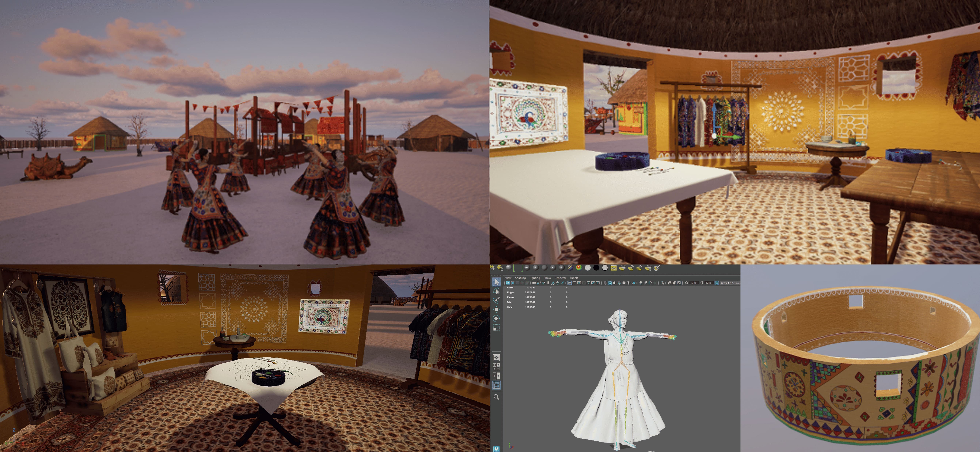This screenshot has height=452, width=980.
Task: Toggle Smooth Shade All cube button
Action: click(x=610, y=283)
